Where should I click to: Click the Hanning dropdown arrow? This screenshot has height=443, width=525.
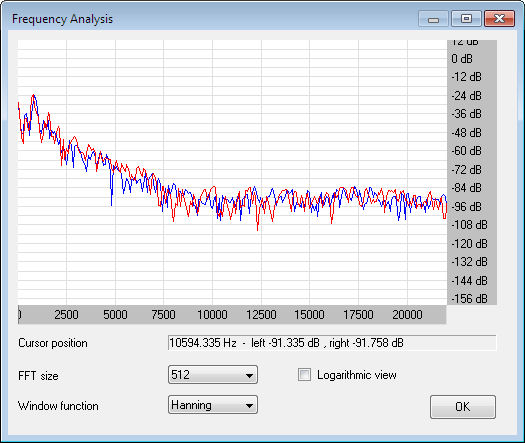pos(249,405)
